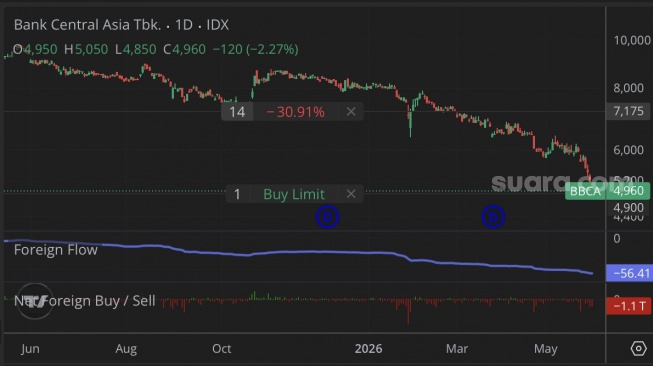Click the position quantity 14 box
This screenshot has width=653, height=366.
point(237,112)
